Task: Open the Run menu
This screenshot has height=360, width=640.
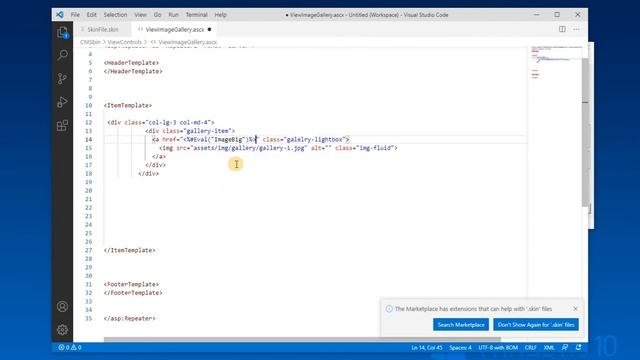Action: pos(173,15)
